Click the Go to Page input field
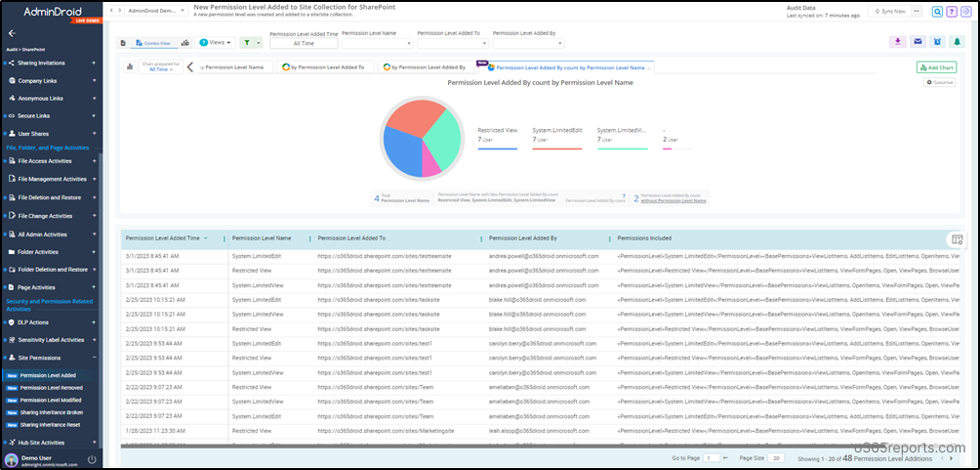This screenshot has width=980, height=470. click(x=713, y=457)
